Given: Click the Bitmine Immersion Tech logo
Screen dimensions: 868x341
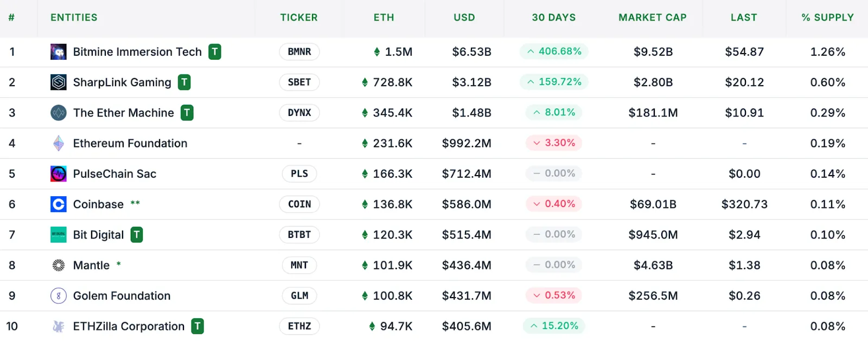Looking at the screenshot, I should (58, 52).
